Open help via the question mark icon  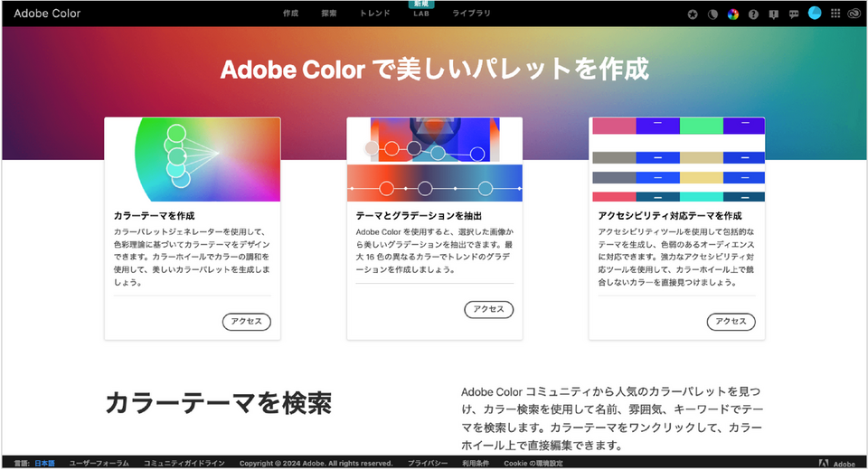753,14
